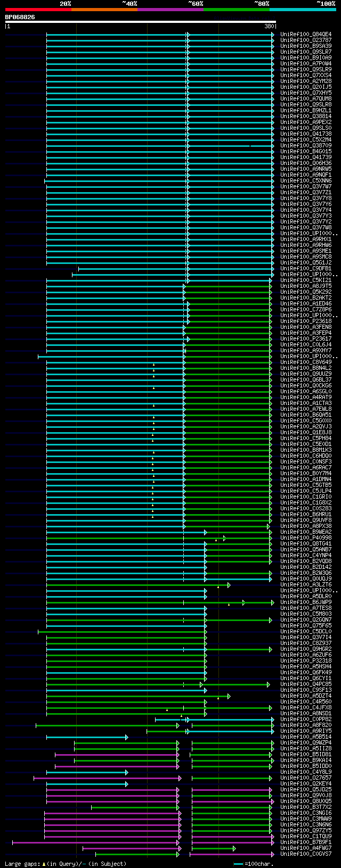
Task: Click the UniRef100_C5XNN6 entry
Action: tap(306, 181)
